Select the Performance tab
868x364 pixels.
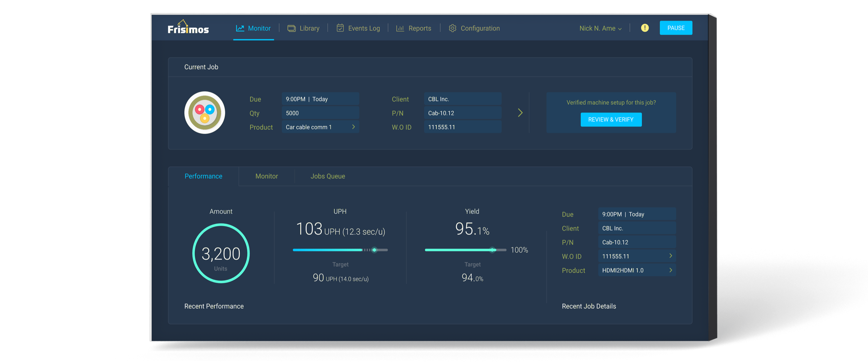[203, 176]
